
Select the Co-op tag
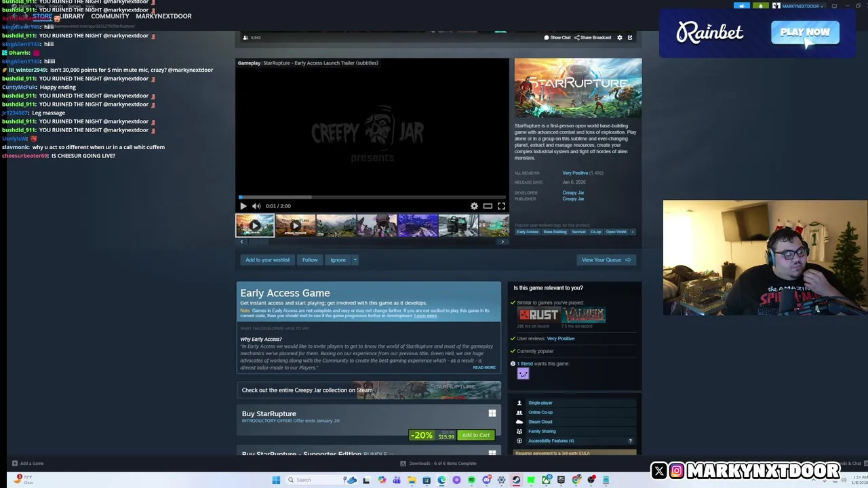[595, 232]
